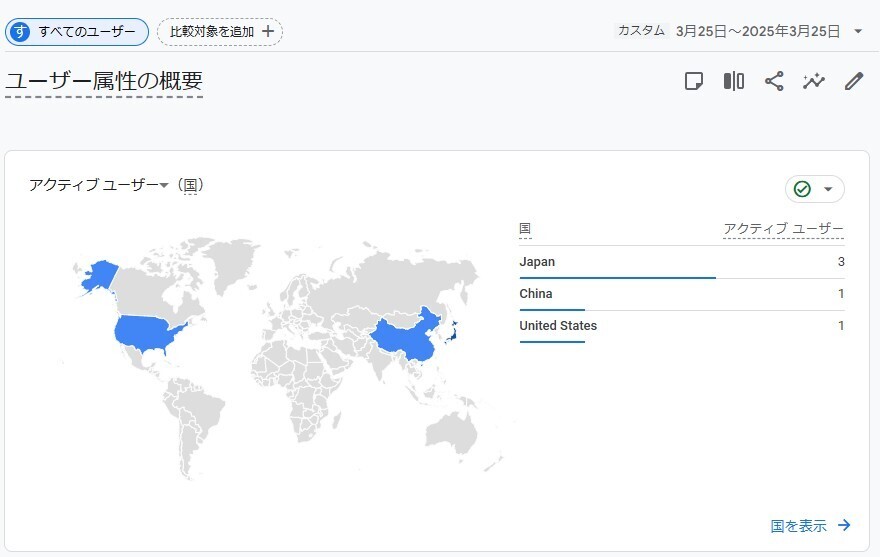Image resolution: width=880 pixels, height=557 pixels.
Task: Click the 国 dimension column header
Action: click(x=525, y=229)
